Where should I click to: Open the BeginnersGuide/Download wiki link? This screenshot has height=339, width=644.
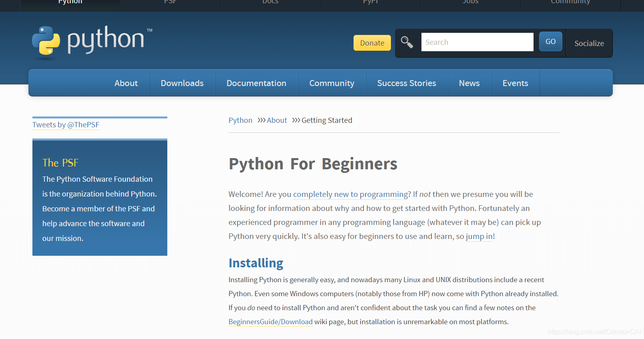click(x=271, y=322)
